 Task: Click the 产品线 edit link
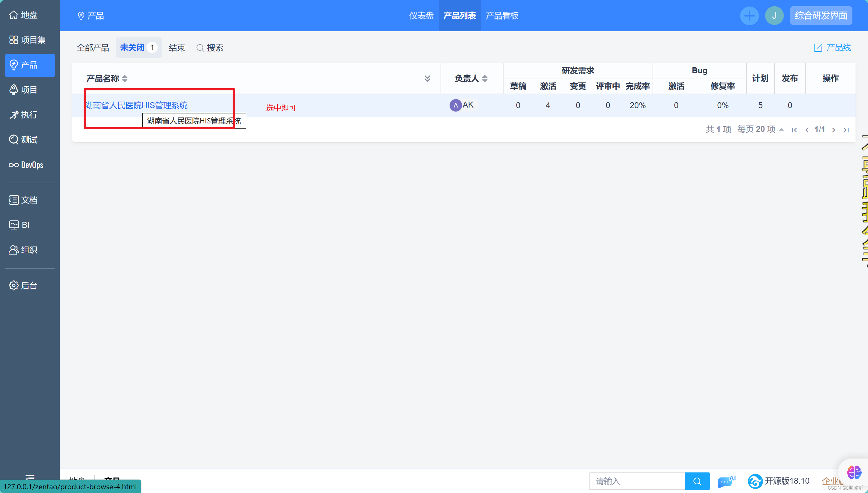coord(832,48)
